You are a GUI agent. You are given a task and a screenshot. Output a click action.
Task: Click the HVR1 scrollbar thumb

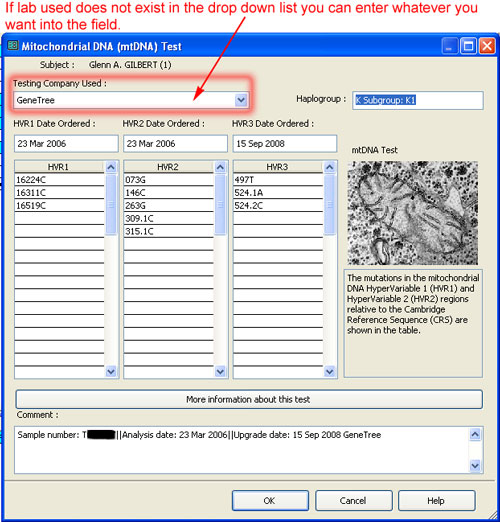(111, 204)
